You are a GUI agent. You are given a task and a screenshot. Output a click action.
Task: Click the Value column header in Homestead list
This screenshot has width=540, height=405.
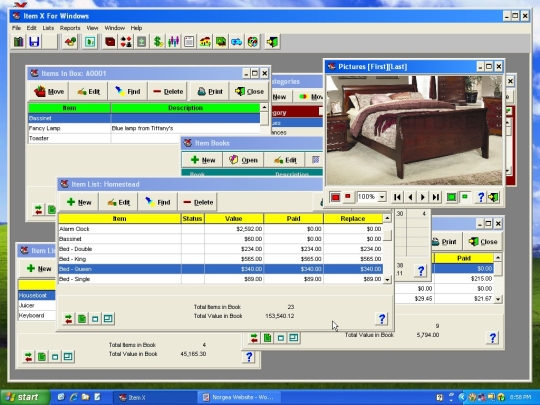(x=234, y=219)
